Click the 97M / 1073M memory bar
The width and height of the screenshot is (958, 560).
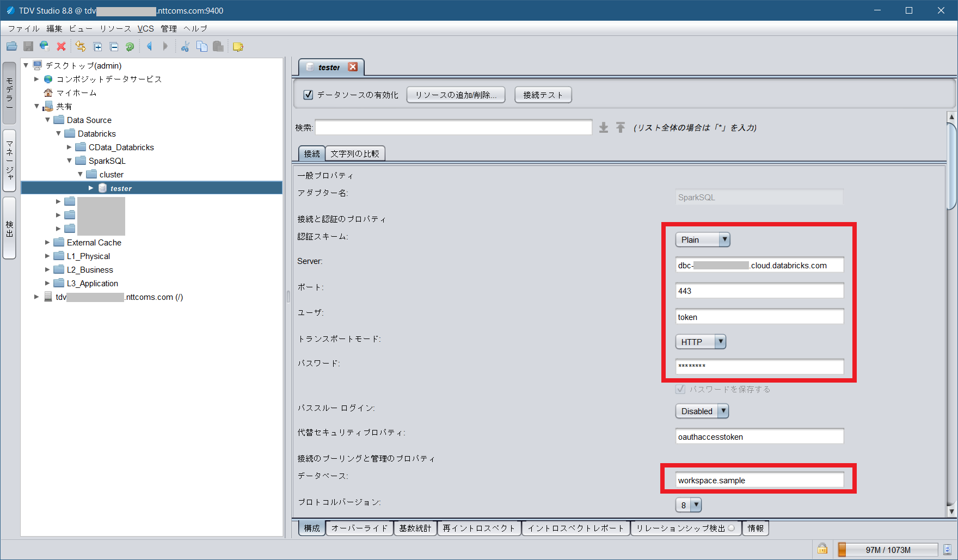[x=888, y=550]
